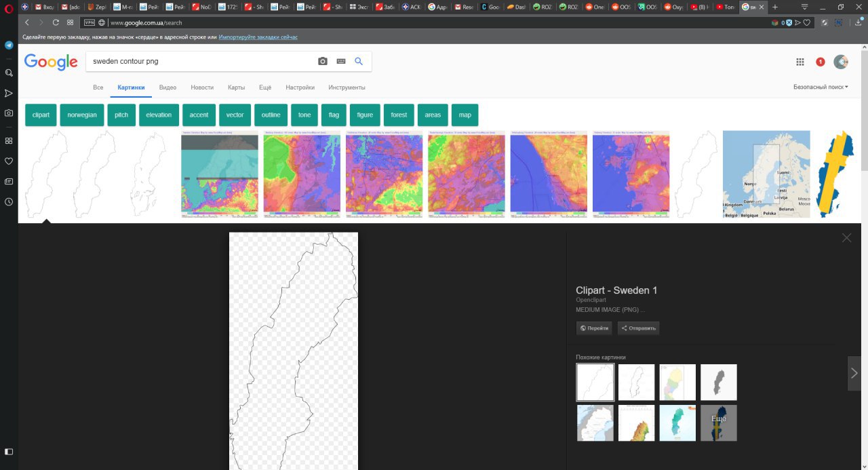Toggle sidebar panel at bottom left
868x470 pixels.
pyautogui.click(x=9, y=452)
